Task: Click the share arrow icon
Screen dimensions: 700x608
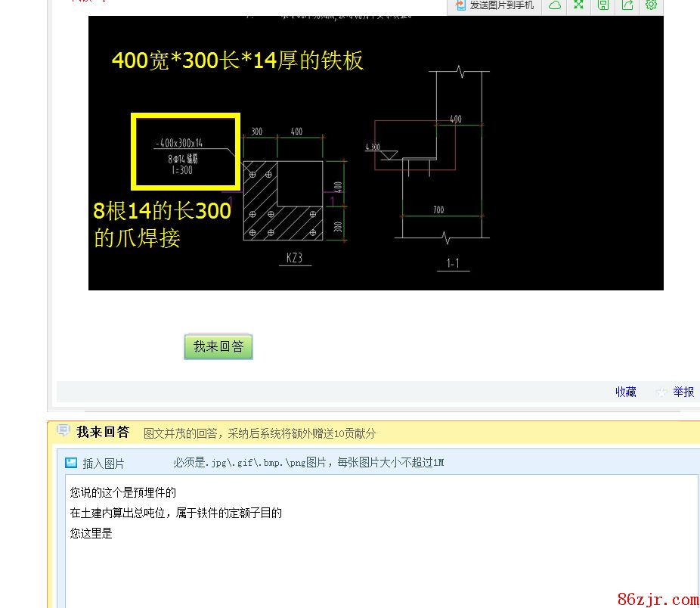Action: [627, 5]
